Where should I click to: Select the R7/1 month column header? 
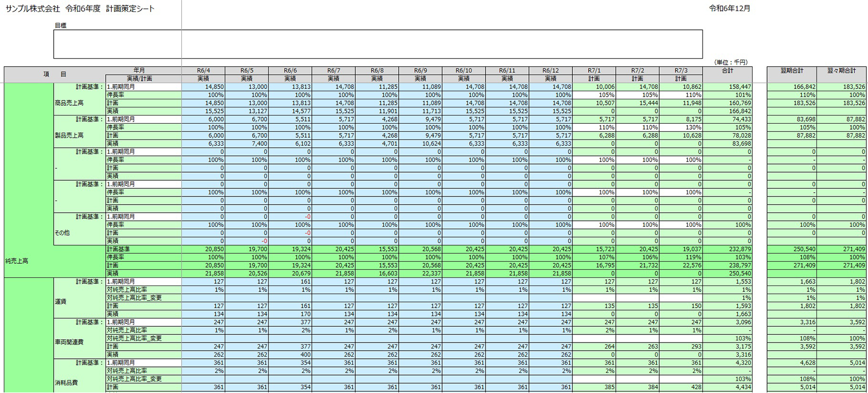(594, 71)
